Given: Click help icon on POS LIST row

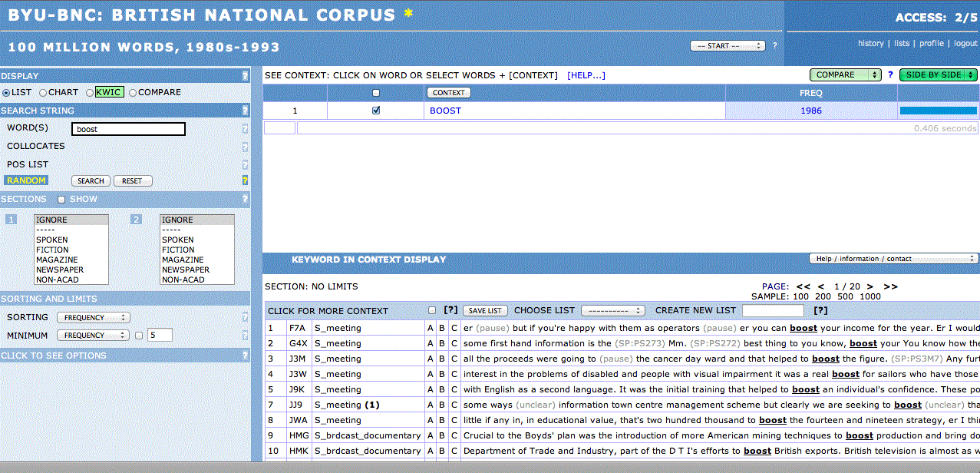Looking at the screenshot, I should [246, 164].
